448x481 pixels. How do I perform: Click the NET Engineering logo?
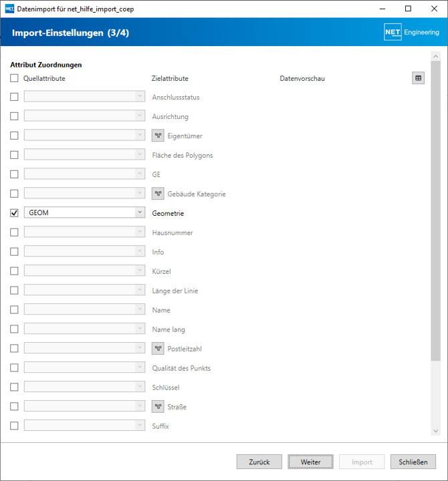[411, 32]
